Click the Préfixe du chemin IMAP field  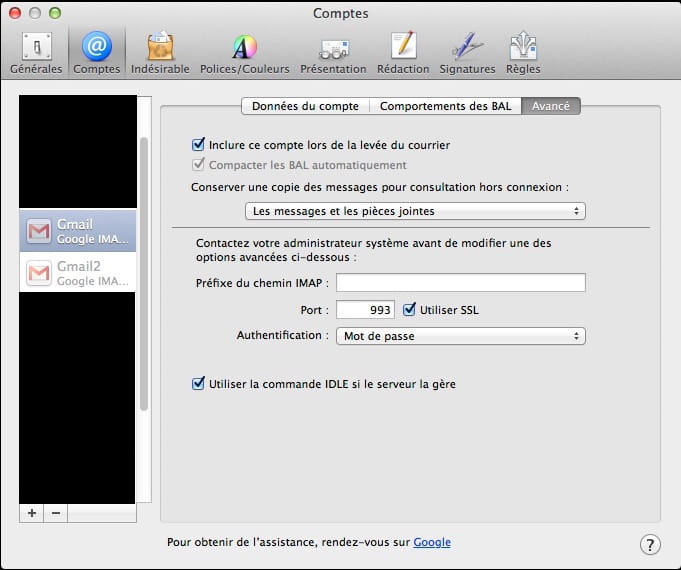[461, 283]
